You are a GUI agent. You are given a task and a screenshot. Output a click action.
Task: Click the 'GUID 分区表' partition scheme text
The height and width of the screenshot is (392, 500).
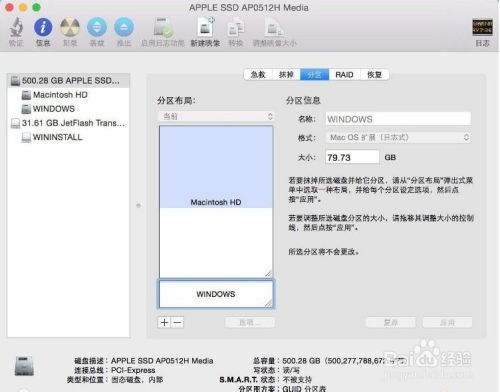pyautogui.click(x=304, y=389)
